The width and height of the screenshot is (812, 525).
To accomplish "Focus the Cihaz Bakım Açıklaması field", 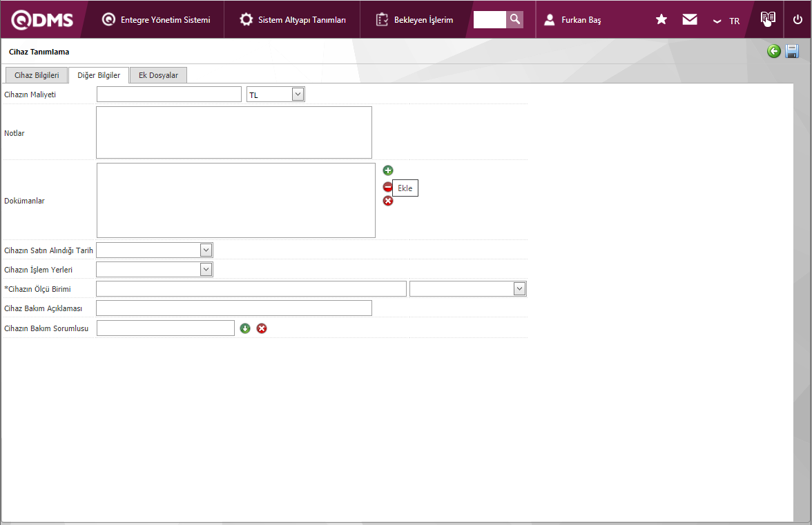I will tap(234, 308).
